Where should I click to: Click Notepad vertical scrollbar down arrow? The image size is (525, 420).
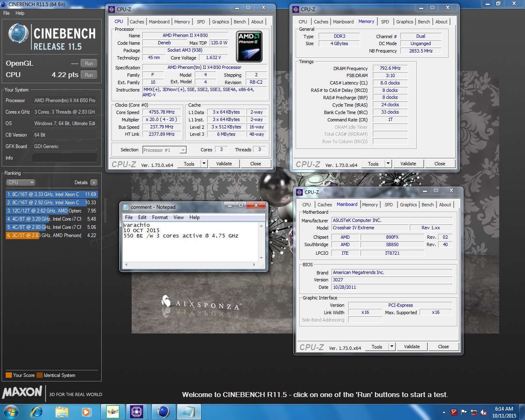(261, 258)
